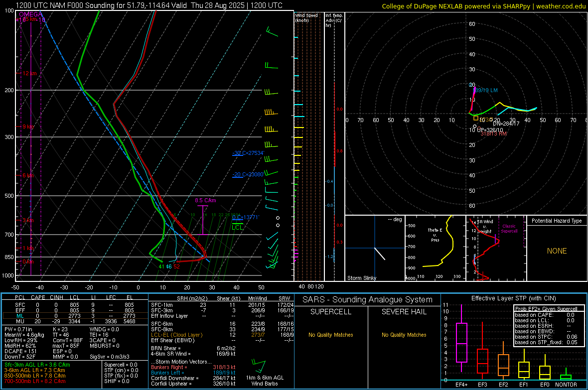
Task: Click the green 1km & 6km wind barb glyph
Action: pyautogui.click(x=259, y=366)
